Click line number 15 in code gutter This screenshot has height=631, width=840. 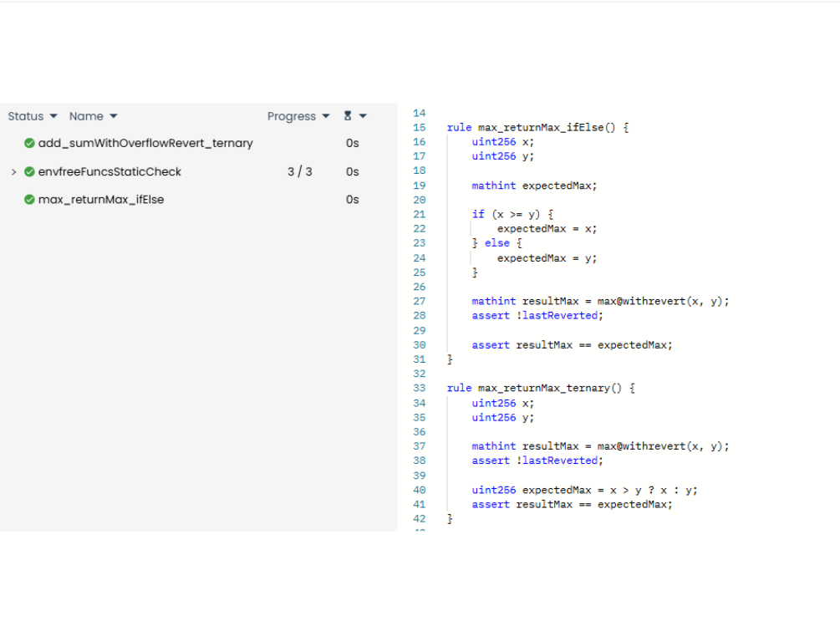click(x=419, y=127)
